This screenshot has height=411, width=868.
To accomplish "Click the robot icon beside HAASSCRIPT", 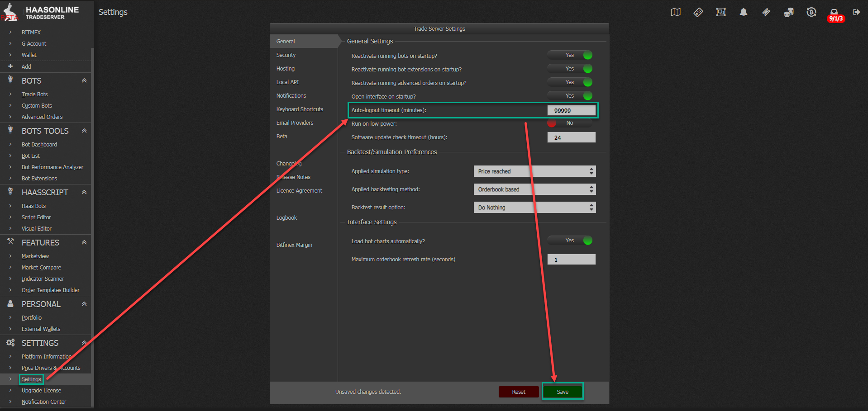I will click(x=10, y=192).
